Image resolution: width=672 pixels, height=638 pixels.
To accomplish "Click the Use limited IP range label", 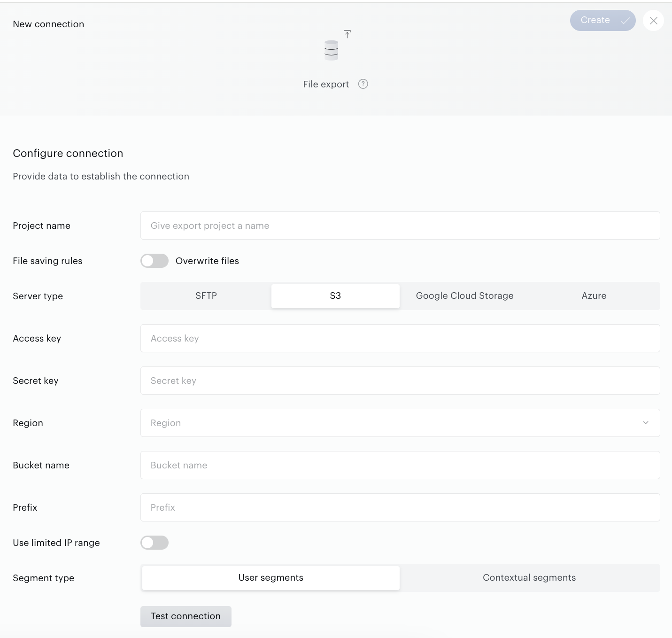I will (56, 543).
